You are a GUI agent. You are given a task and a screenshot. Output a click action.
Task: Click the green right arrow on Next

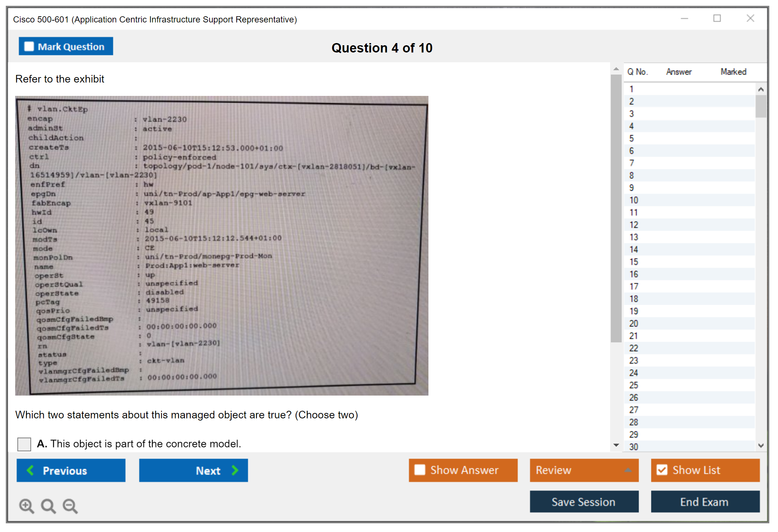coord(235,470)
